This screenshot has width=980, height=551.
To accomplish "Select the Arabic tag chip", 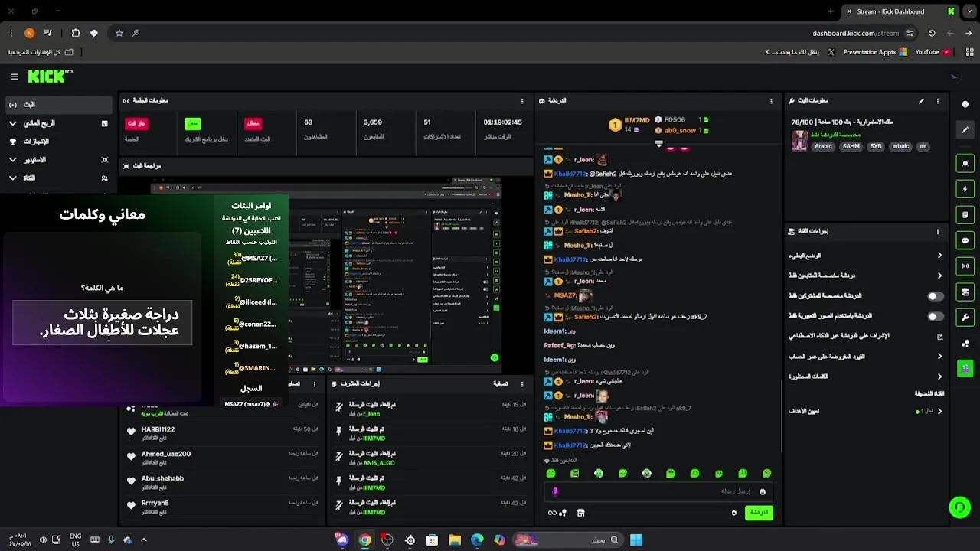I will pyautogui.click(x=823, y=146).
